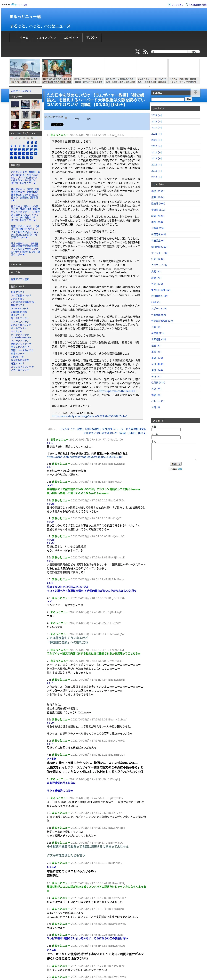
Task: Click the livedoor Blog logo
Action: point(9,5)
